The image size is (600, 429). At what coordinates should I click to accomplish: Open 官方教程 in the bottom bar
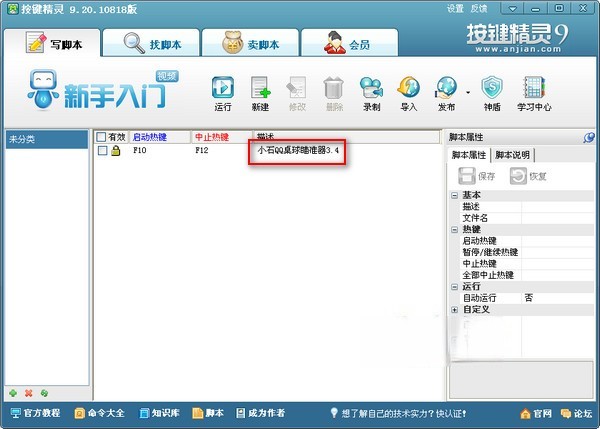[35, 413]
